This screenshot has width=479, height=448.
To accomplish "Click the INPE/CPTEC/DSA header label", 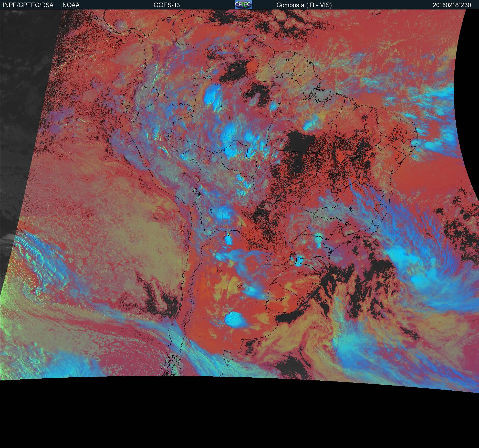I will coord(28,5).
